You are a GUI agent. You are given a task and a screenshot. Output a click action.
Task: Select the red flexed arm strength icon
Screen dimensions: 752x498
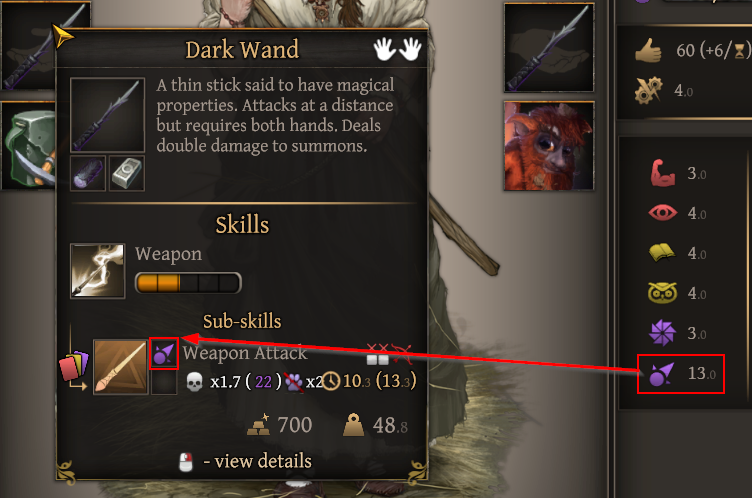pos(662,173)
